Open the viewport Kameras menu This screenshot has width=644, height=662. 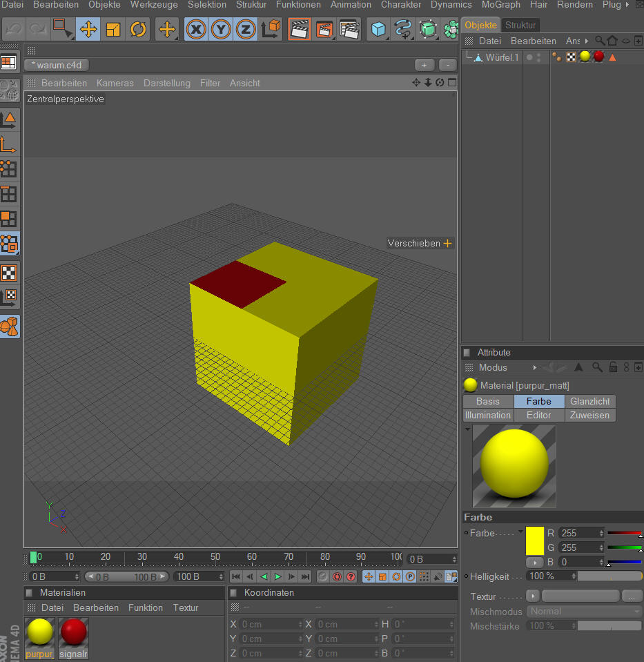click(x=115, y=83)
